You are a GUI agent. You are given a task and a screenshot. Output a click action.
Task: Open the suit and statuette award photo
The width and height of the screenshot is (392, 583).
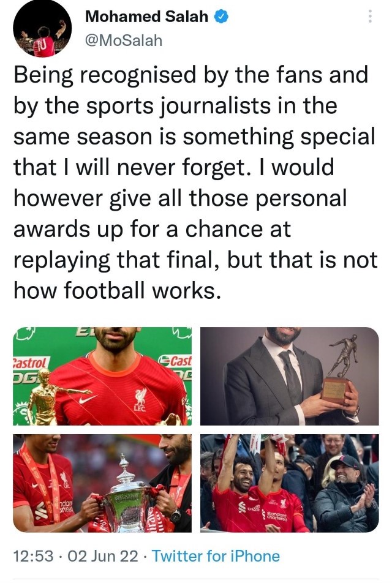[x=289, y=376]
